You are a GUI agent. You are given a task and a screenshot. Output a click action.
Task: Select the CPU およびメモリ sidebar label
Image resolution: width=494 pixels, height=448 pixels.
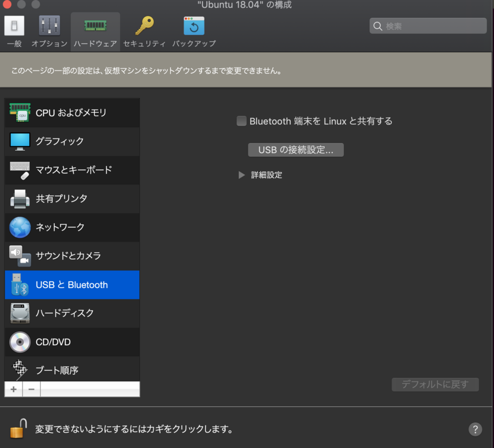[x=71, y=113]
